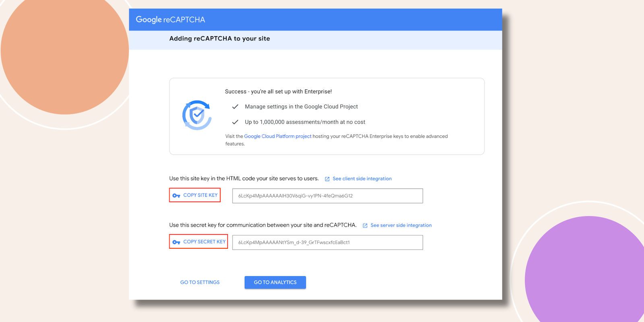Click external-link icon before server side integration
This screenshot has height=322, width=644.
click(x=365, y=226)
